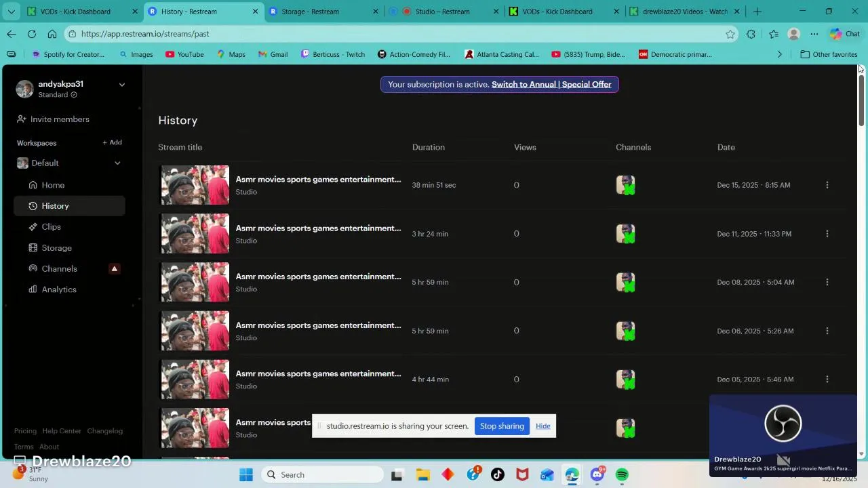868x488 pixels.
Task: Select the History sidebar item
Action: (x=69, y=206)
